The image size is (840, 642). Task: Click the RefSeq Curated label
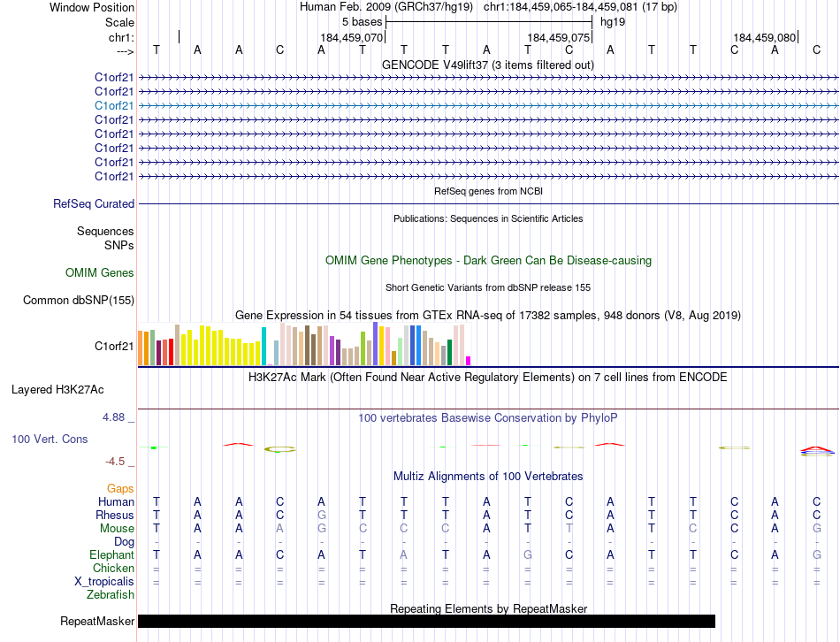tap(94, 203)
